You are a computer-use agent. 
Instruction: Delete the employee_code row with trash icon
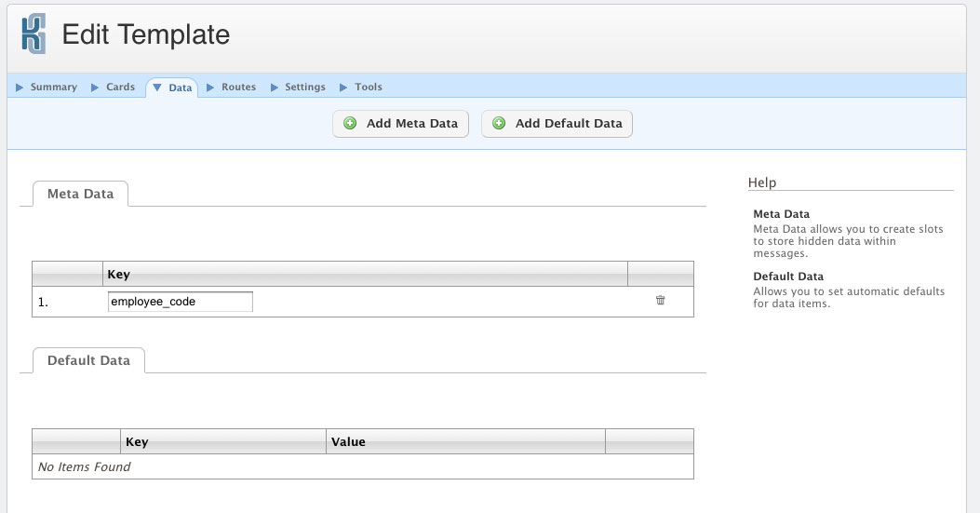(660, 301)
